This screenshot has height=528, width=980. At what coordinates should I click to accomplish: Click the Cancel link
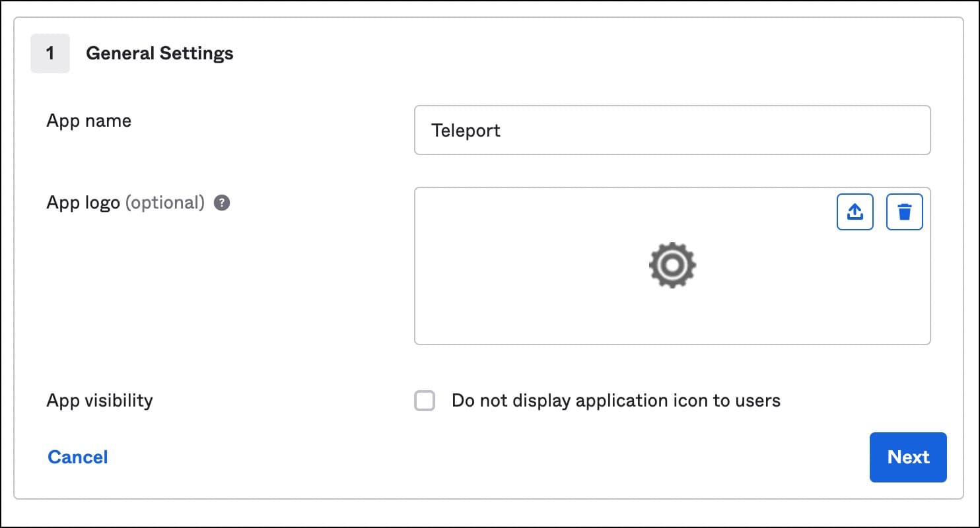(x=78, y=457)
